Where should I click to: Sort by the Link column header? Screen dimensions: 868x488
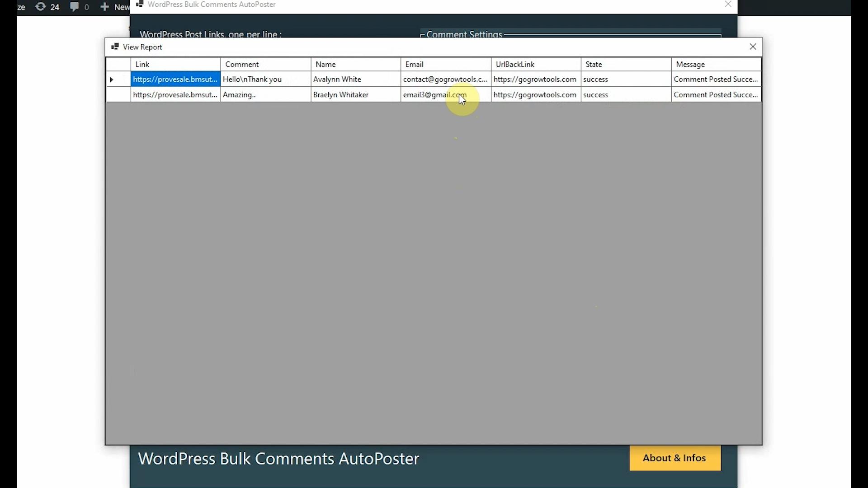click(142, 64)
